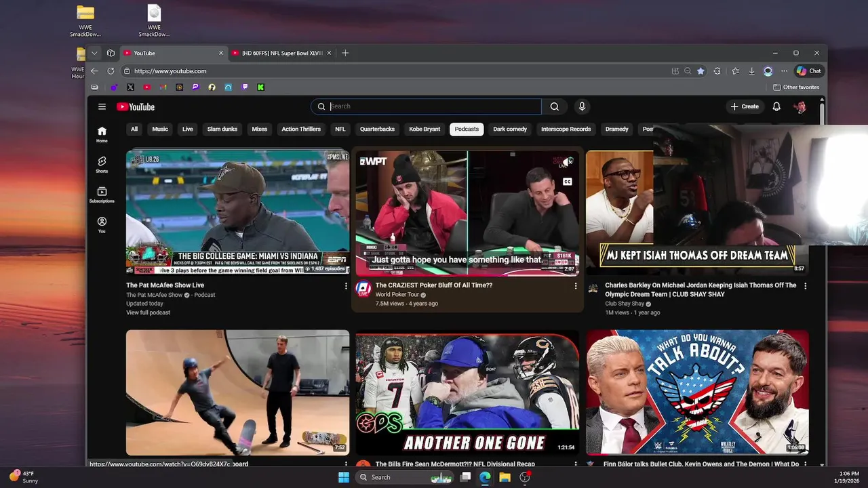Open File Explorer from taskbar
Screen dimensions: 868x488
pos(505,477)
